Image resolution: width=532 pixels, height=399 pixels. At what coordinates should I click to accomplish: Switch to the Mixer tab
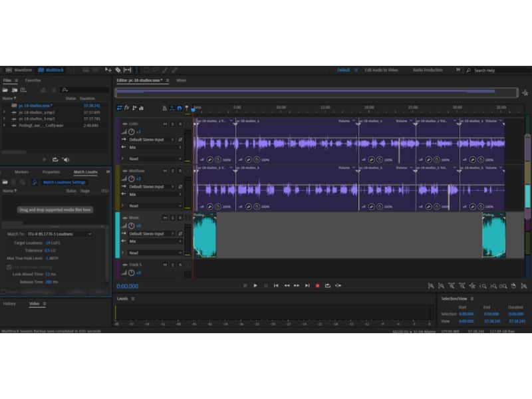(x=181, y=80)
